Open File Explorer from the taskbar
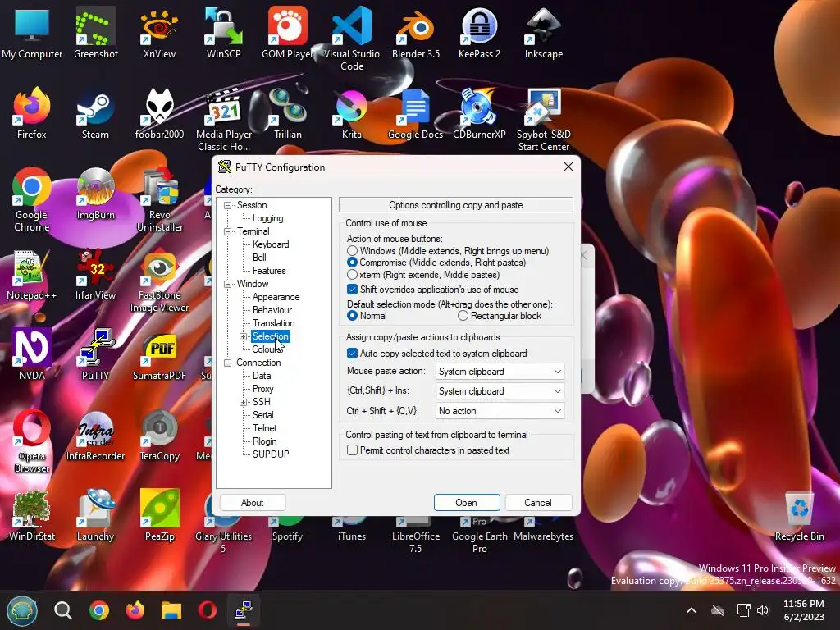840x630 pixels. (x=171, y=610)
